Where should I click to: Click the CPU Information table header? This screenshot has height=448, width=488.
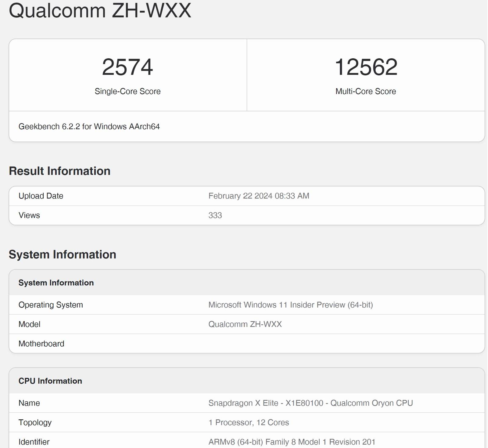(50, 381)
